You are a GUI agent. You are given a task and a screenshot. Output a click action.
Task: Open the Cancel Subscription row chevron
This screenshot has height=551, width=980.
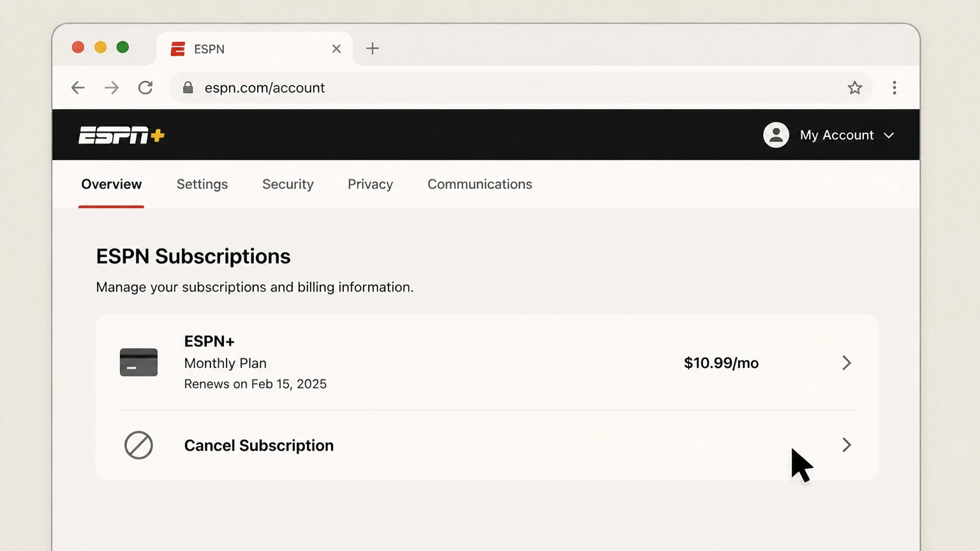point(847,445)
